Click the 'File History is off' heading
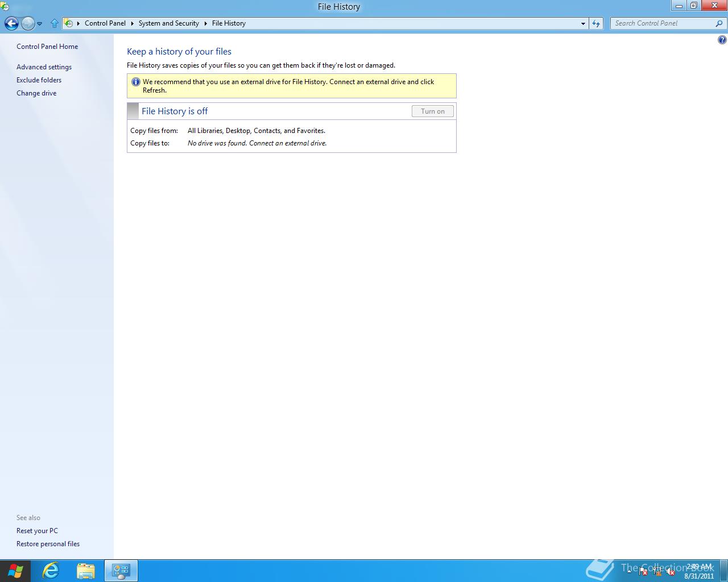This screenshot has height=582, width=728. tap(175, 111)
